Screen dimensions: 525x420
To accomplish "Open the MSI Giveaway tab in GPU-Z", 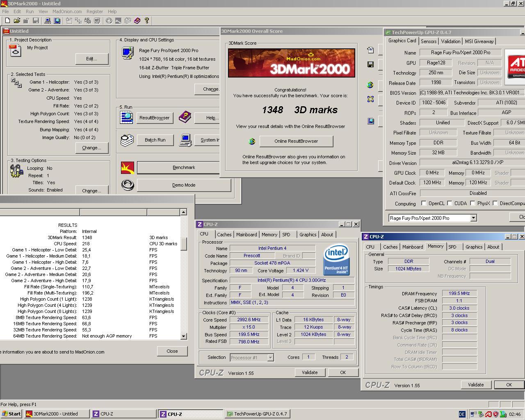I will click(479, 41).
